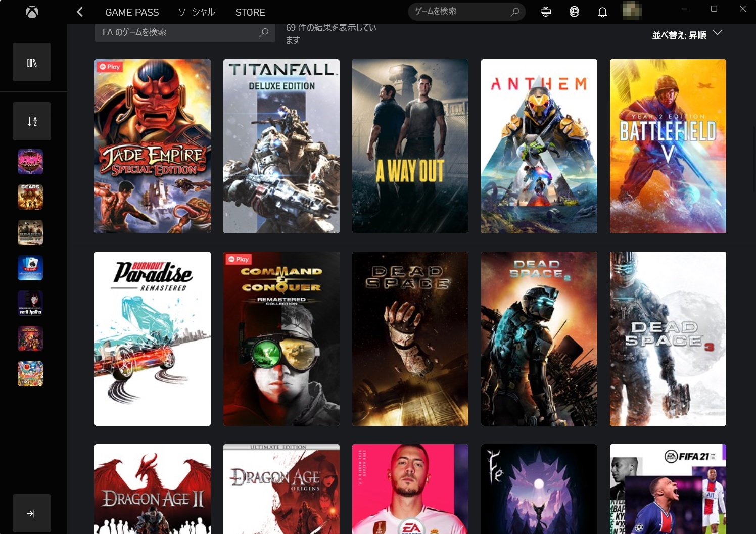Screen dimensions: 756x534
Task: Click the 69 件の結果 results text
Action: coord(331,33)
